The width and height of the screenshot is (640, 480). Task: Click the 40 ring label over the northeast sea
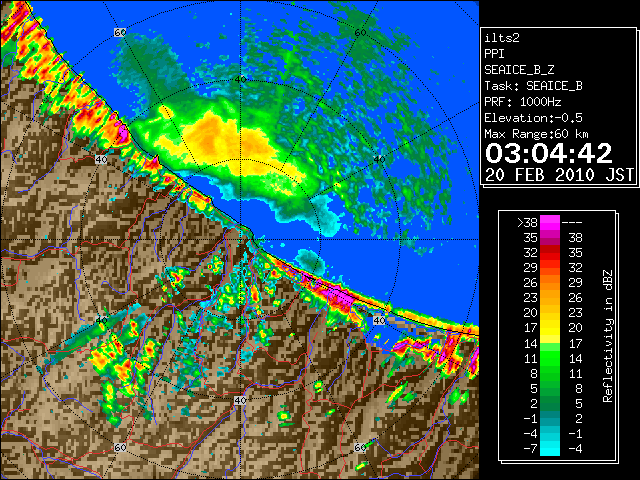[x=380, y=160]
